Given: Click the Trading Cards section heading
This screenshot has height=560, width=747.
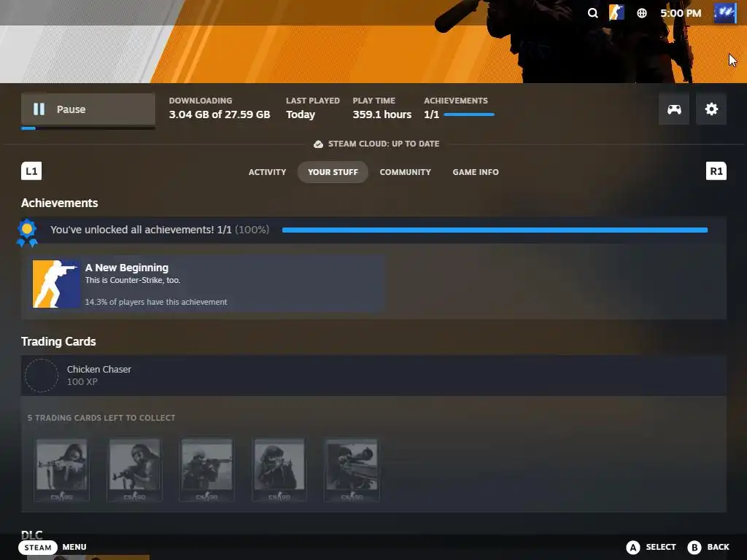Looking at the screenshot, I should [x=58, y=341].
